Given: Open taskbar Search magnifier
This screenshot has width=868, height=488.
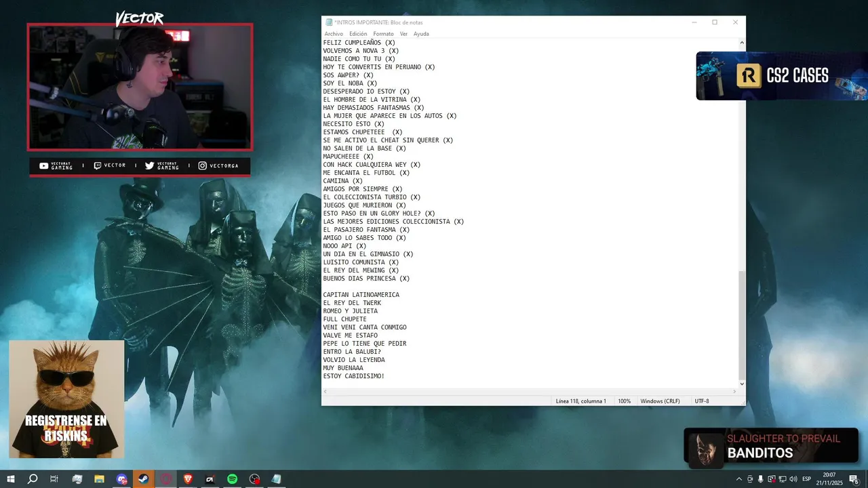Looking at the screenshot, I should click(x=32, y=479).
